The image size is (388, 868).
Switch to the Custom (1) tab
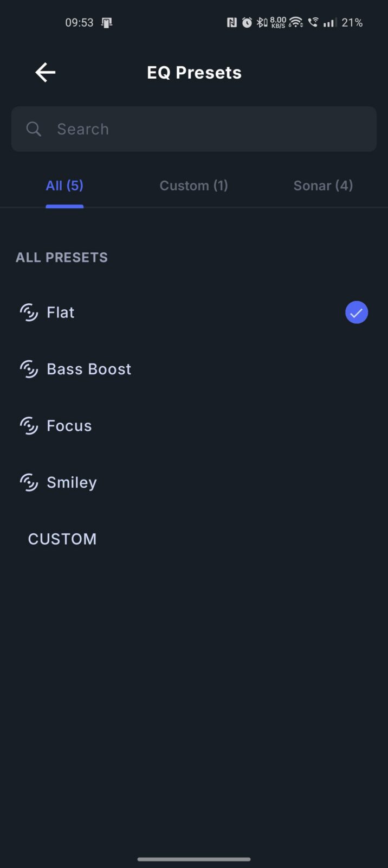point(193,186)
